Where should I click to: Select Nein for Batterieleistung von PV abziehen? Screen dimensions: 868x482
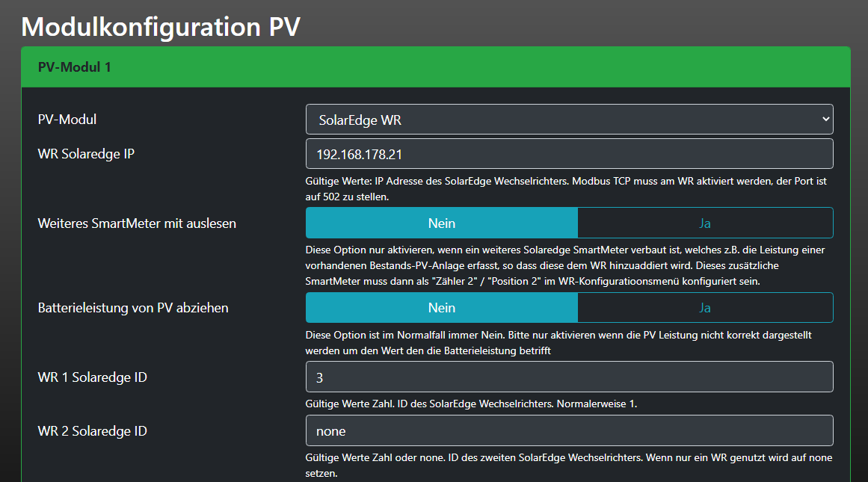[x=442, y=308]
